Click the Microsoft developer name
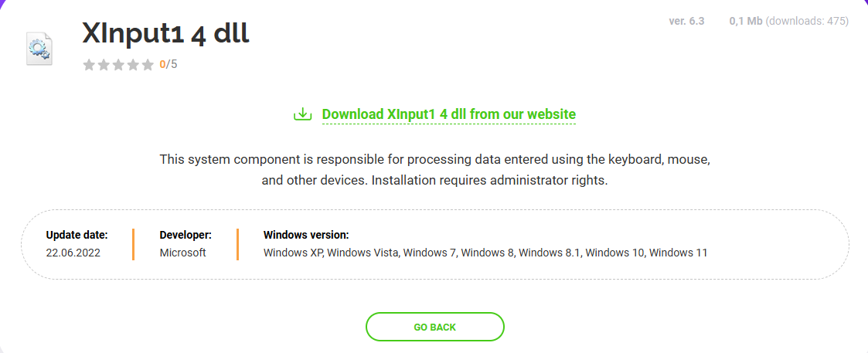Image resolution: width=868 pixels, height=353 pixels. coord(182,253)
